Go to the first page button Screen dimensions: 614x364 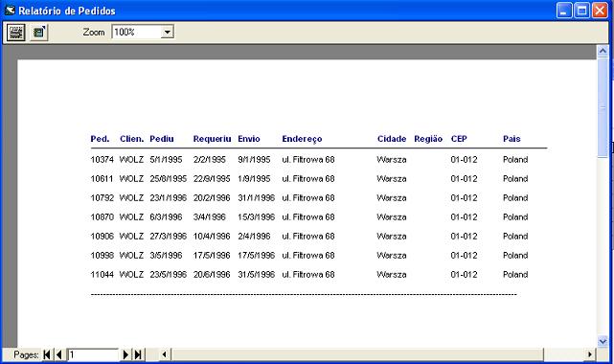[x=47, y=355]
